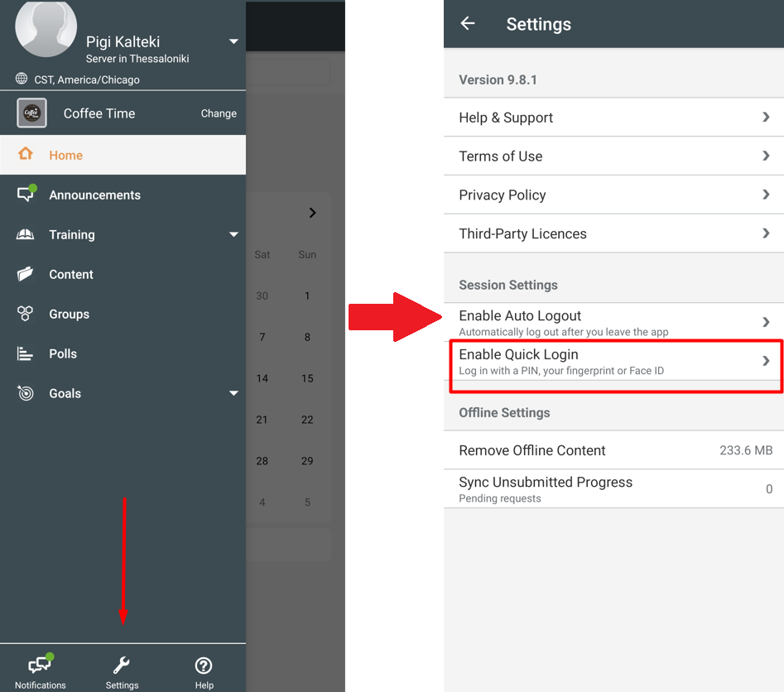Enable Auto Logout in Session Settings
Screen dimensions: 784x692
tap(613, 322)
